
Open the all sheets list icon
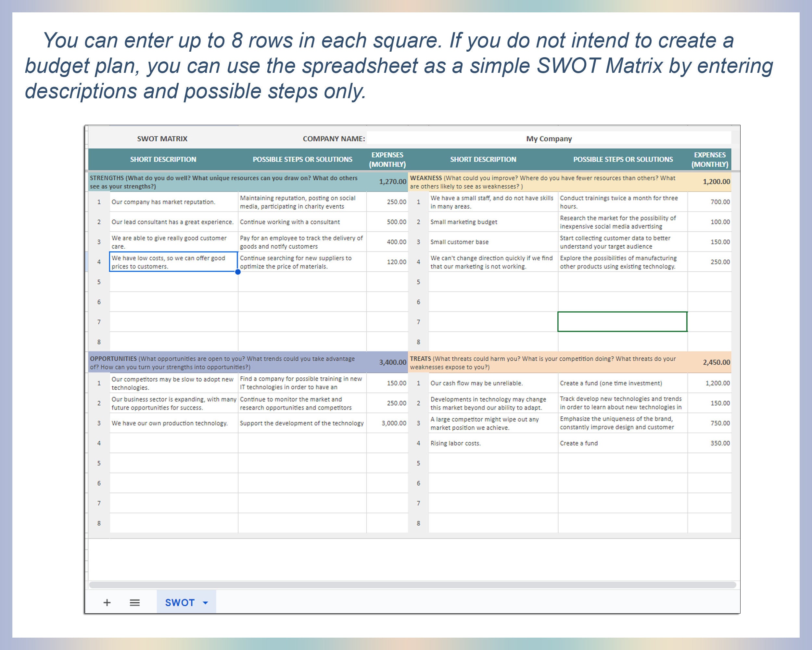click(134, 602)
